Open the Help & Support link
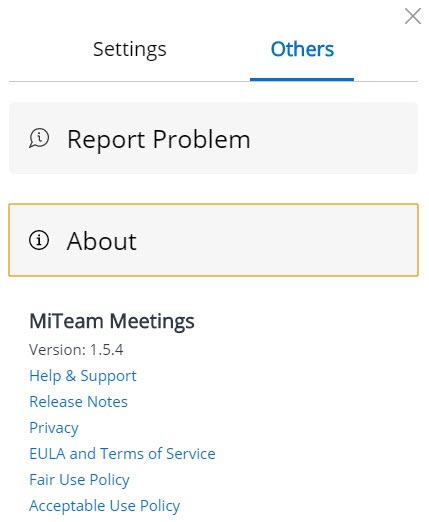Viewport: 429px width, 522px height. (83, 376)
